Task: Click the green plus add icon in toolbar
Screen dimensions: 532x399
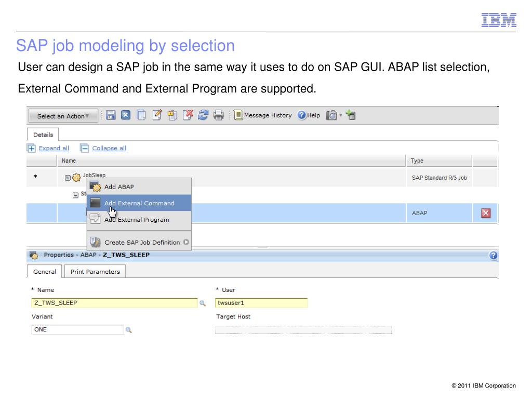Action: pyautogui.click(x=351, y=115)
